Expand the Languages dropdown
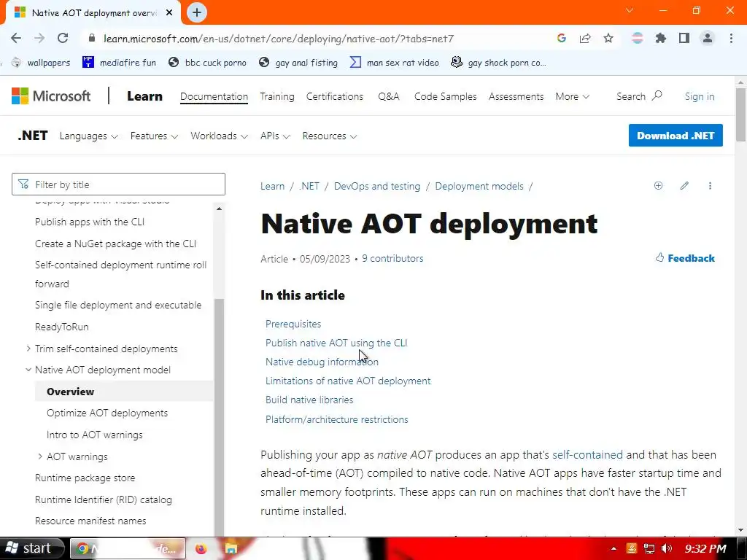This screenshot has height=560, width=747. [x=88, y=136]
